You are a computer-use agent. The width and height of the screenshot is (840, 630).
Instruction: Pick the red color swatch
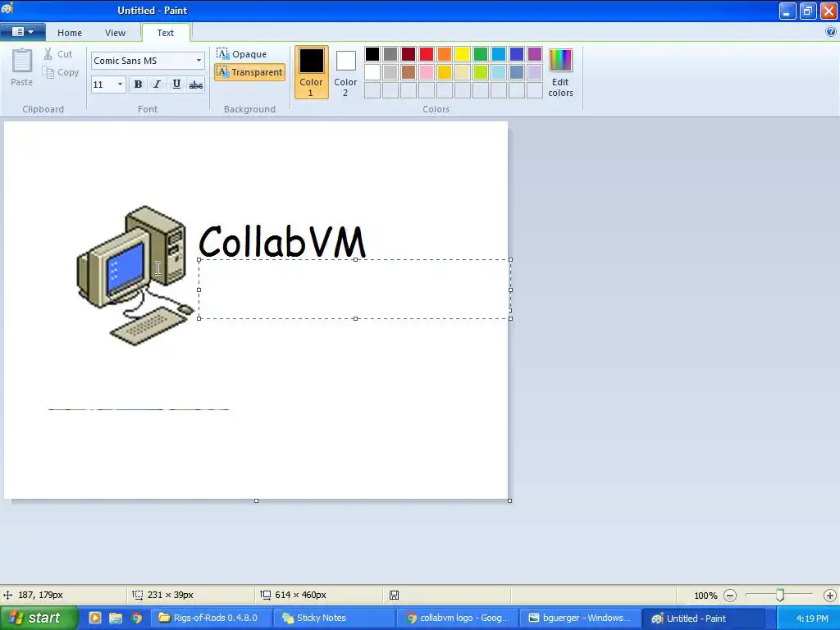[427, 54]
